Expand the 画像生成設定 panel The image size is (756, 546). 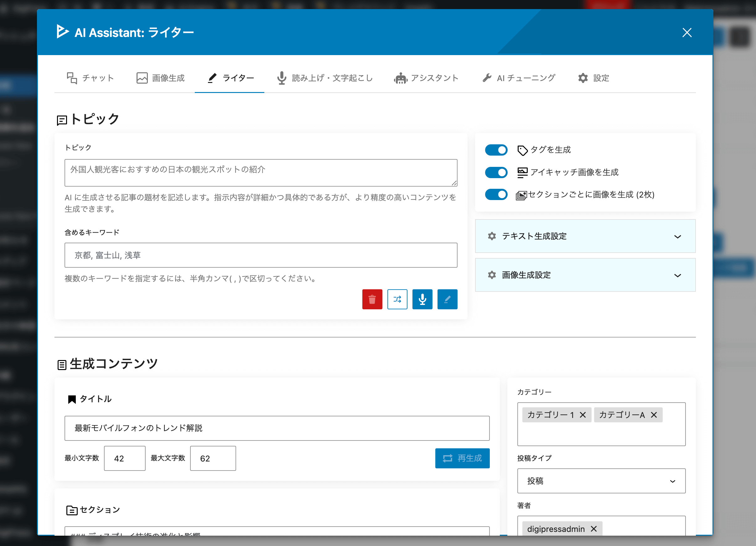[585, 275]
